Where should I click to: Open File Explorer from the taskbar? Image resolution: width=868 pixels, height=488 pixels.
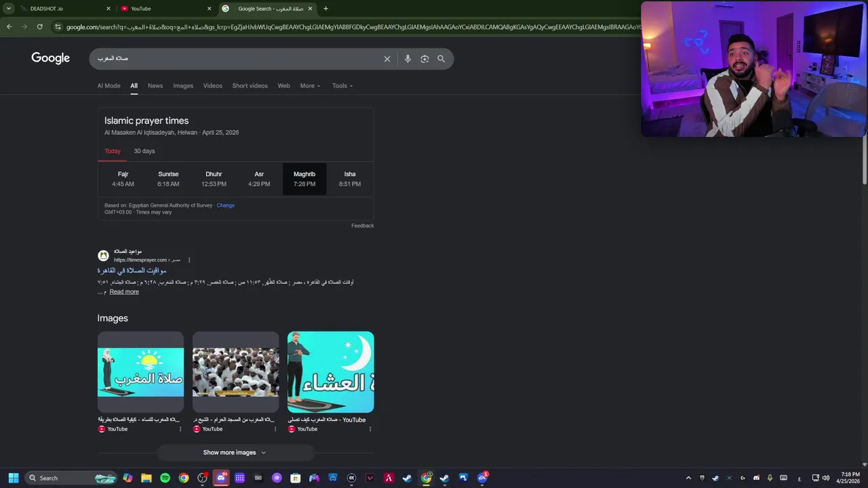click(x=146, y=478)
